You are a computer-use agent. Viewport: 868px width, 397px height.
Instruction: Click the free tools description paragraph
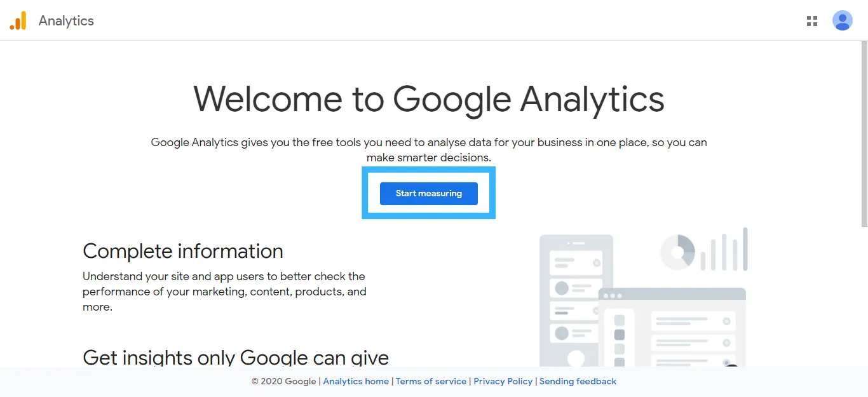click(x=429, y=150)
